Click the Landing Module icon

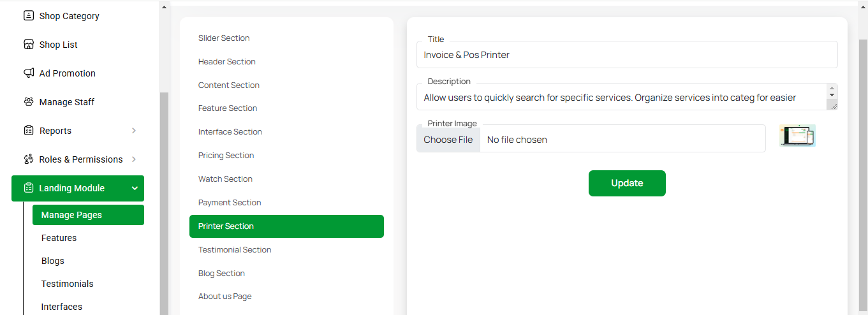[29, 188]
